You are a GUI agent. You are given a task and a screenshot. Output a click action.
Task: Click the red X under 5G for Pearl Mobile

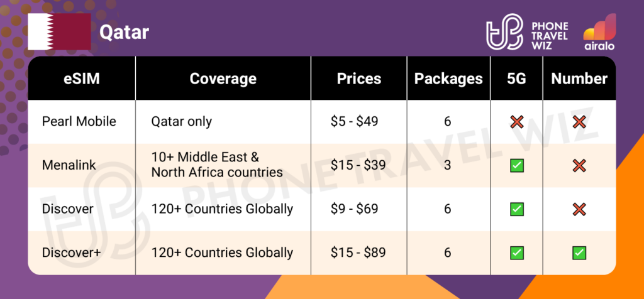(517, 122)
